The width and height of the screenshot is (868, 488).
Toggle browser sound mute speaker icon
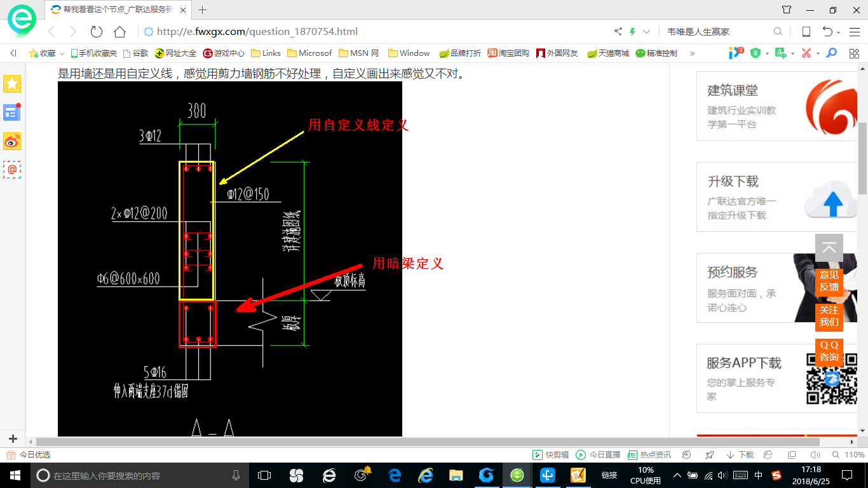[815, 455]
